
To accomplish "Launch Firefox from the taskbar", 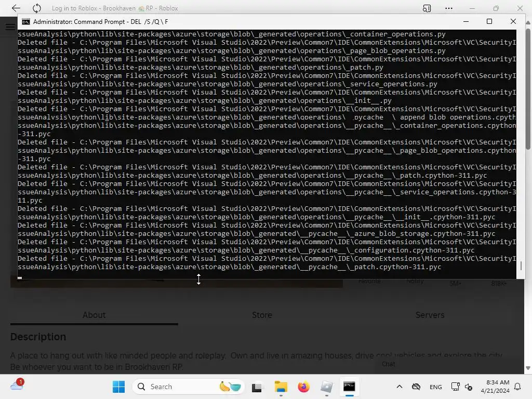I will tap(303, 387).
